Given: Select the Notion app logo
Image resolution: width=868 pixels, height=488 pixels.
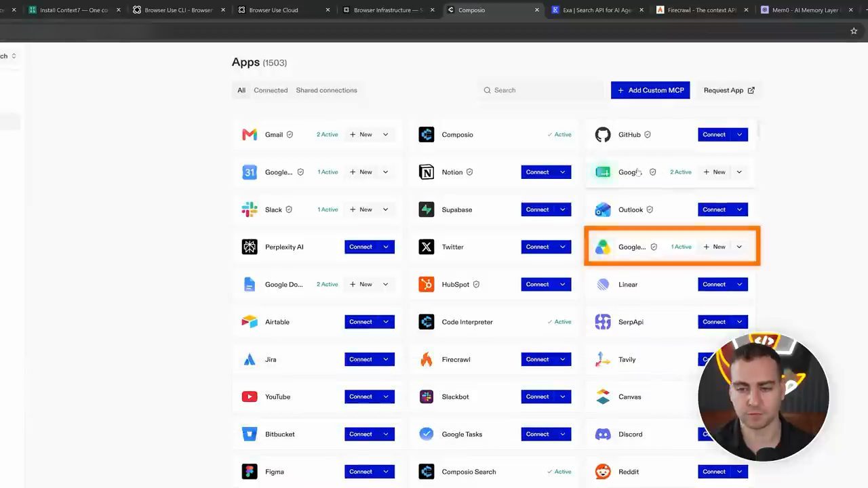Looking at the screenshot, I should tap(427, 172).
